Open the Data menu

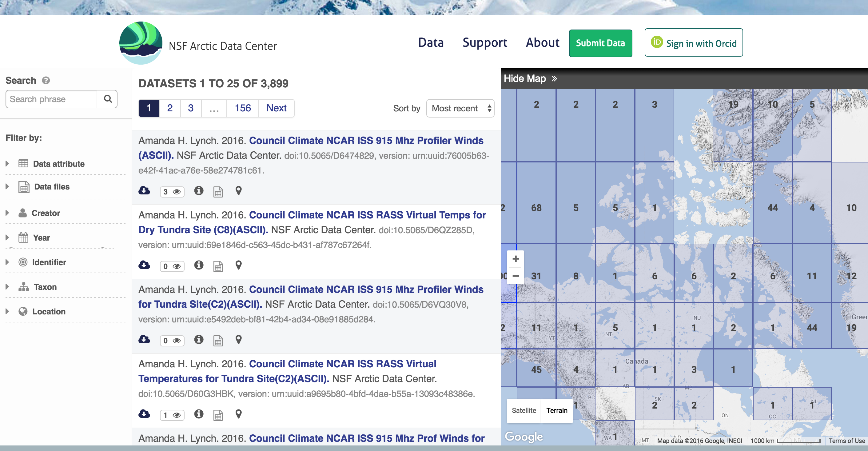coord(431,42)
